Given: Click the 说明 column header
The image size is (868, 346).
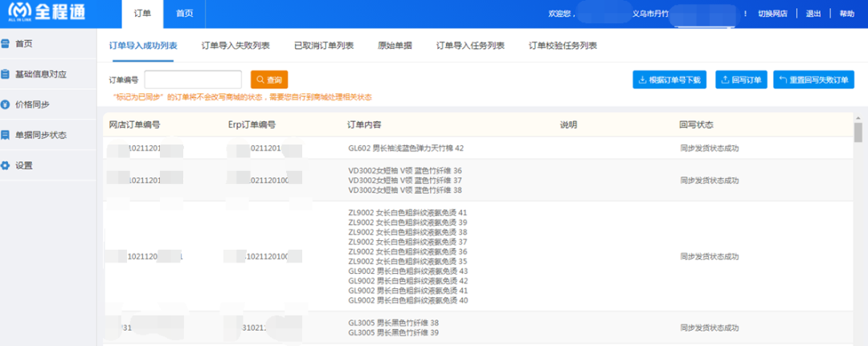Looking at the screenshot, I should point(568,125).
